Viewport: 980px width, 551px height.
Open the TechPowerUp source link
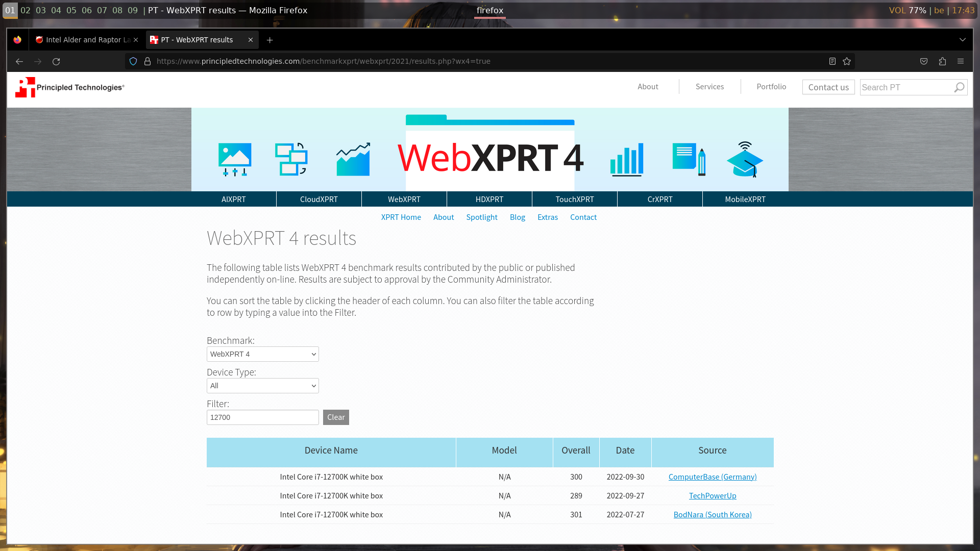tap(713, 495)
